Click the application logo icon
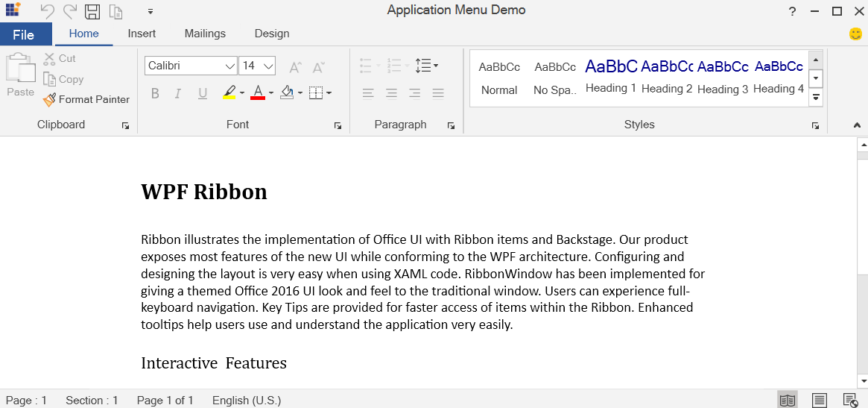 13,10
